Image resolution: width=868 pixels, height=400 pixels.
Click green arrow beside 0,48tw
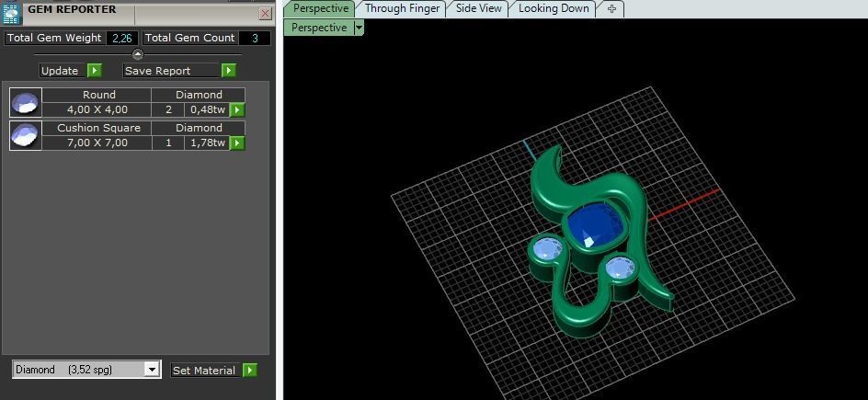coord(237,110)
